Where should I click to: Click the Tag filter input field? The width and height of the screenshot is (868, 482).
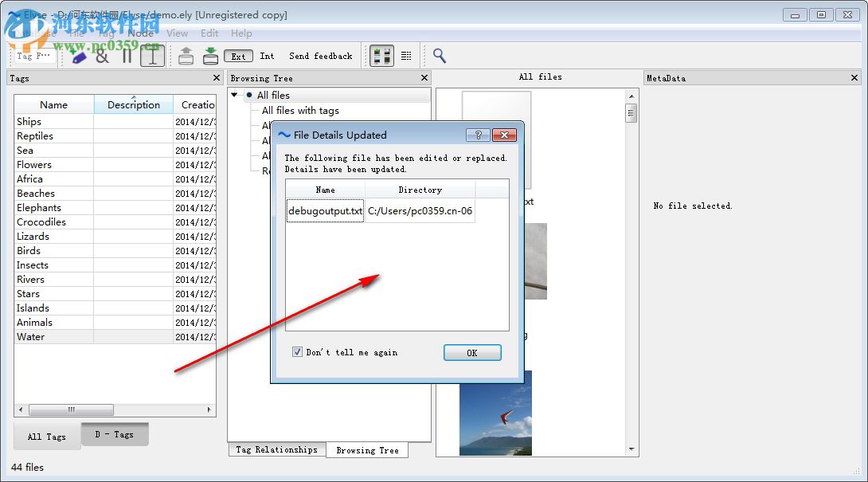coord(33,56)
